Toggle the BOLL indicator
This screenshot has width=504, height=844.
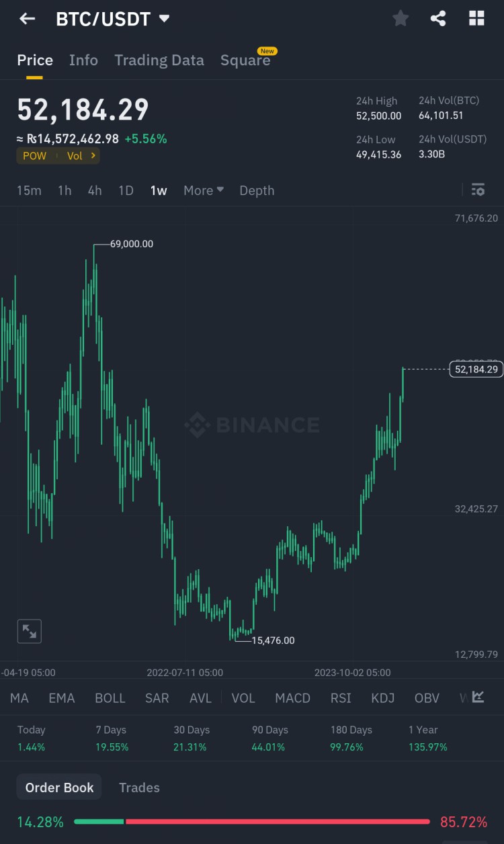[x=110, y=698]
